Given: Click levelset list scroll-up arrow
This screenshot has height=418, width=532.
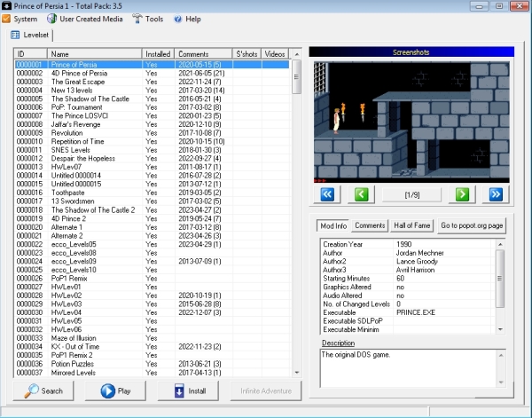Looking at the screenshot, I should pos(297,54).
